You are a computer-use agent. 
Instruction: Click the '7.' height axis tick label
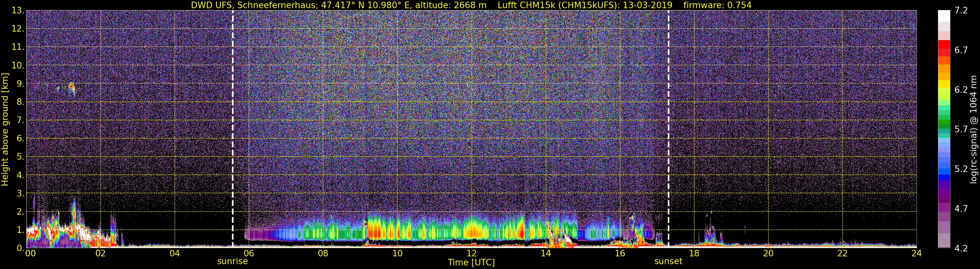20,120
